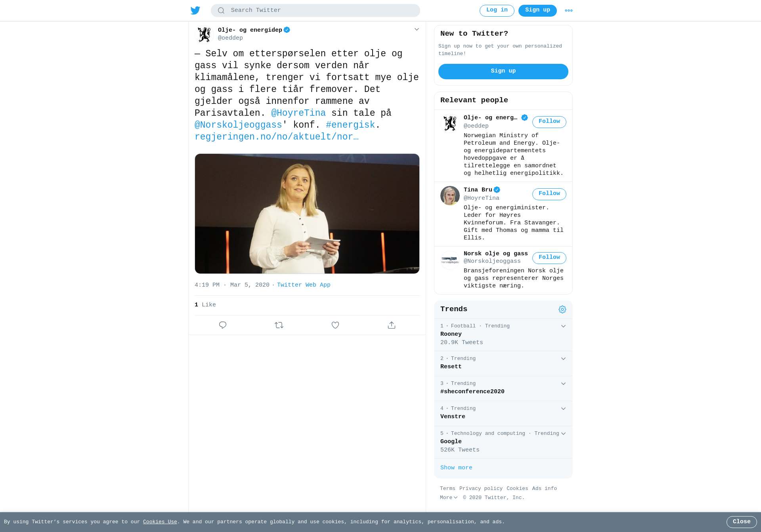Open the #energisk hashtag link
Screen dimensions: 761x532
[x=350, y=125]
